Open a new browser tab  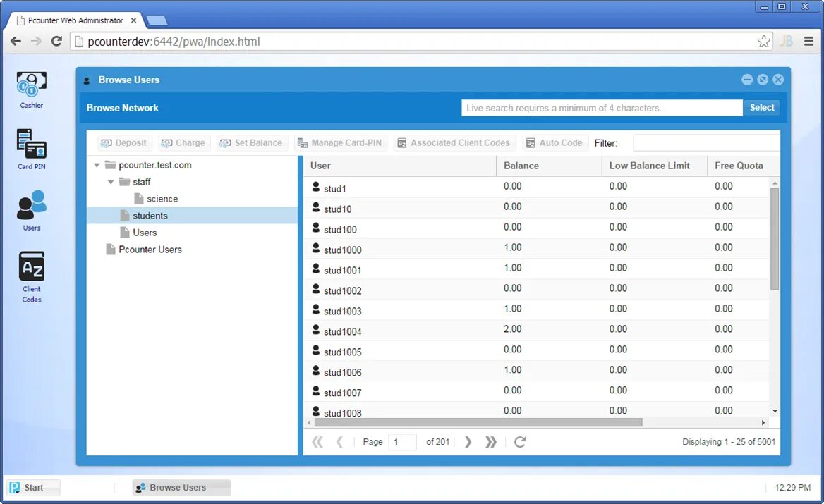(x=157, y=20)
